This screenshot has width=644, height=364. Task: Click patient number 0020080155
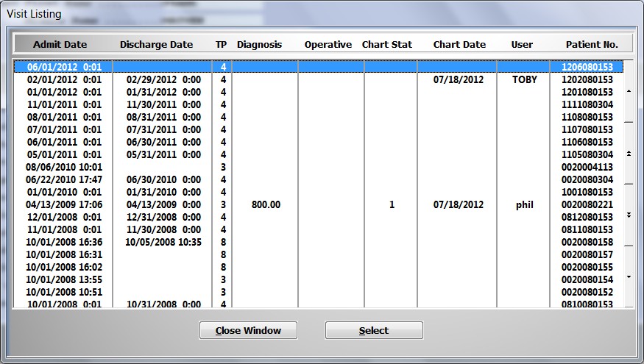tap(587, 267)
